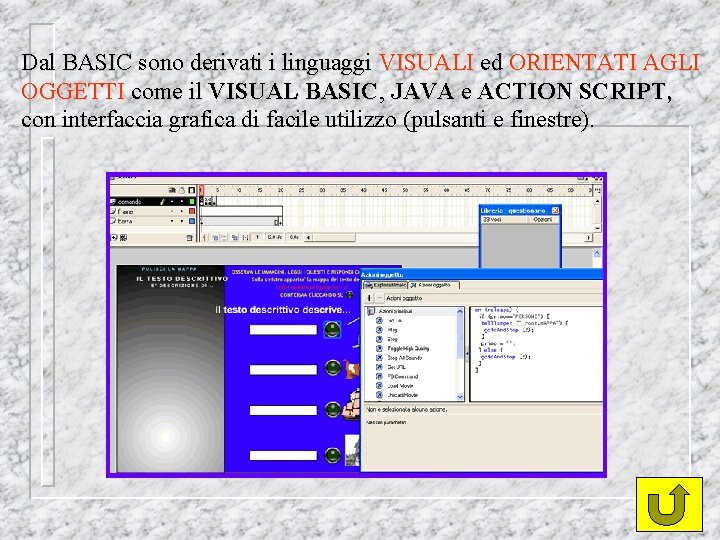
Task: Switch to the Esplora filmato tab
Action: 385,285
